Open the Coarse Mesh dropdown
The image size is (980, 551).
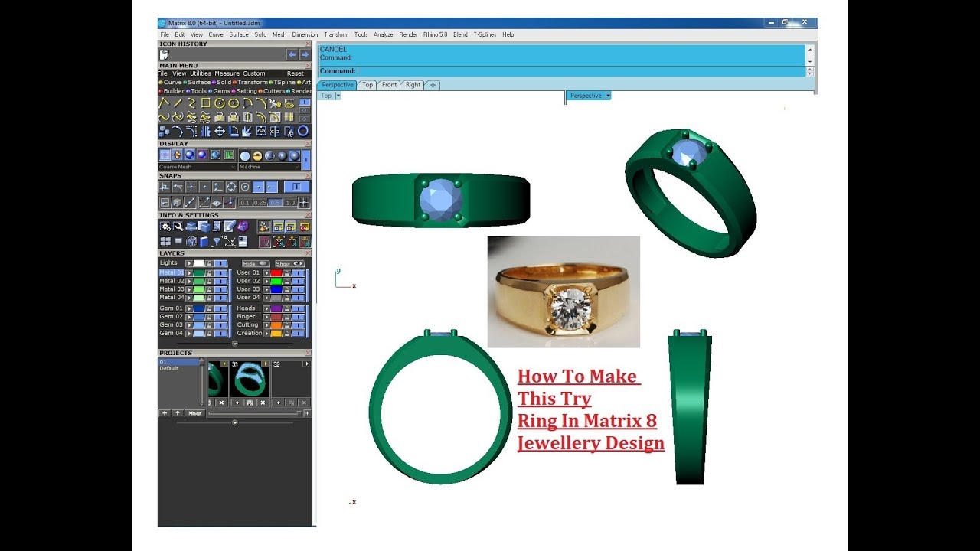pyautogui.click(x=197, y=167)
